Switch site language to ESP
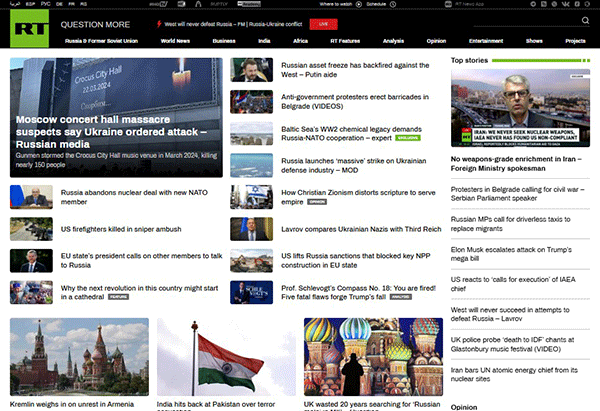 click(x=30, y=4)
